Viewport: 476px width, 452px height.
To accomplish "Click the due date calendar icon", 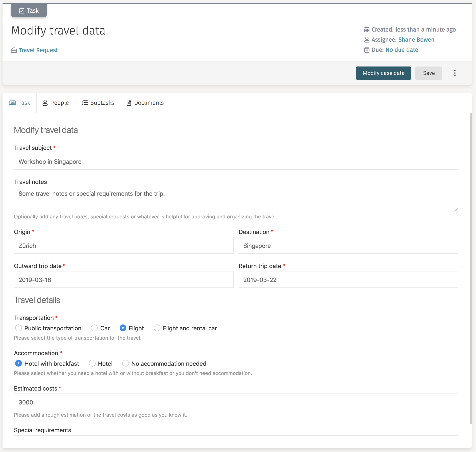I will point(367,50).
